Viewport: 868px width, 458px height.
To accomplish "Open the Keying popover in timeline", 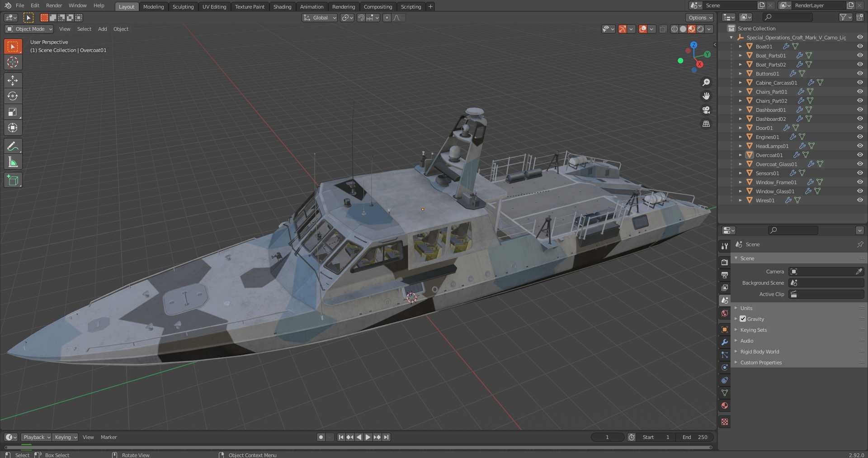I will coord(65,437).
